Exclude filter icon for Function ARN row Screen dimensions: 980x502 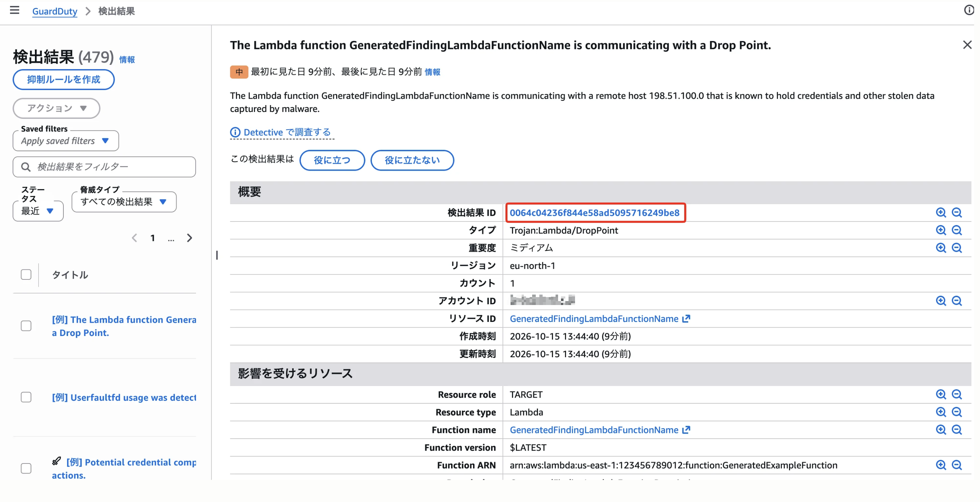pyautogui.click(x=957, y=465)
